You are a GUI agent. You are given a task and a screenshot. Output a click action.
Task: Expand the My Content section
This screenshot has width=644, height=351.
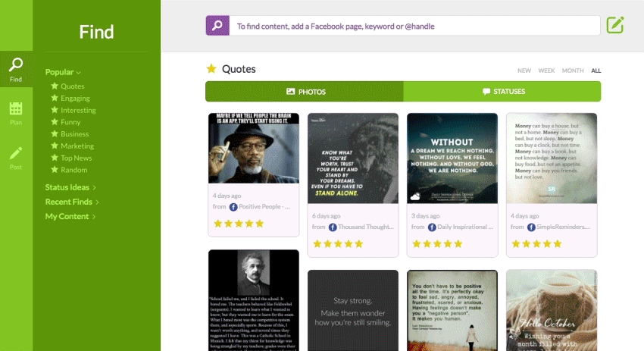tap(70, 217)
